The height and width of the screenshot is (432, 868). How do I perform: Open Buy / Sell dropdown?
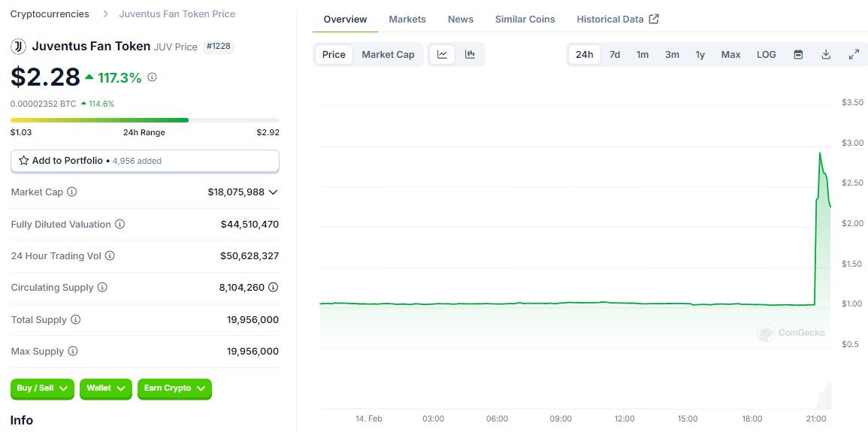[42, 388]
